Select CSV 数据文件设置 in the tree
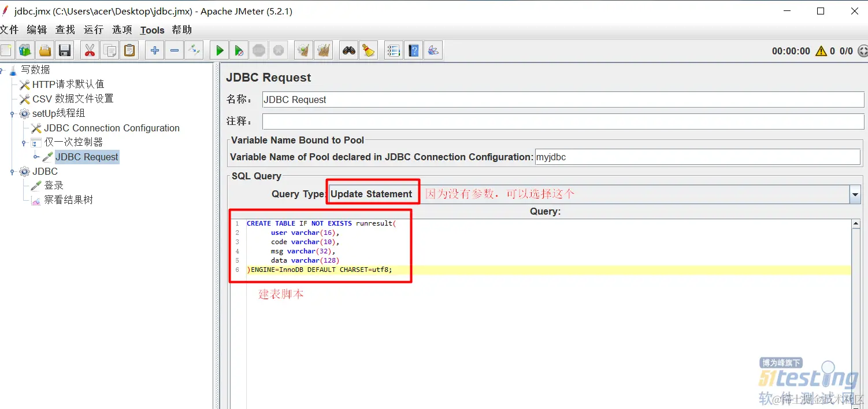868x409 pixels. pyautogui.click(x=73, y=98)
